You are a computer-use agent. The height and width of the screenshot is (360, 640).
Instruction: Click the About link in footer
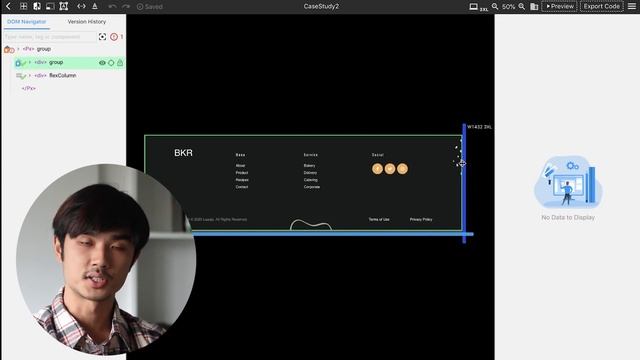(240, 166)
